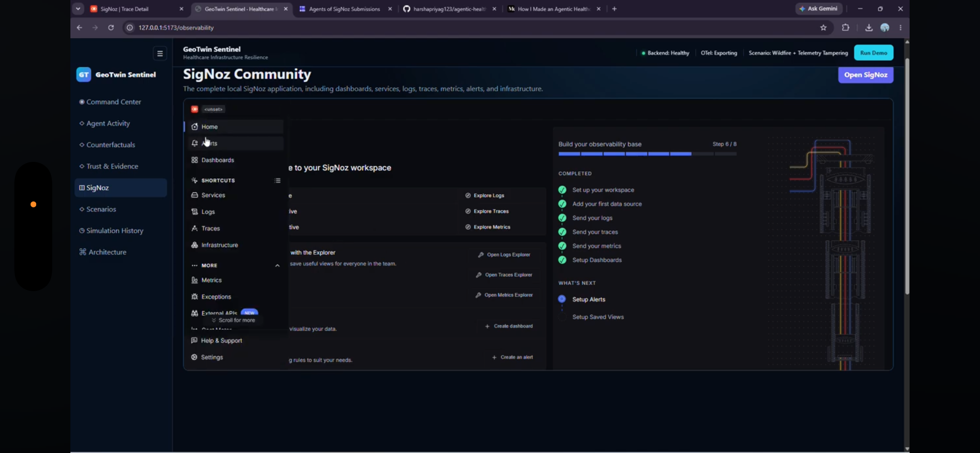The width and height of the screenshot is (980, 453).
Task: Click Create dashboard
Action: (509, 326)
